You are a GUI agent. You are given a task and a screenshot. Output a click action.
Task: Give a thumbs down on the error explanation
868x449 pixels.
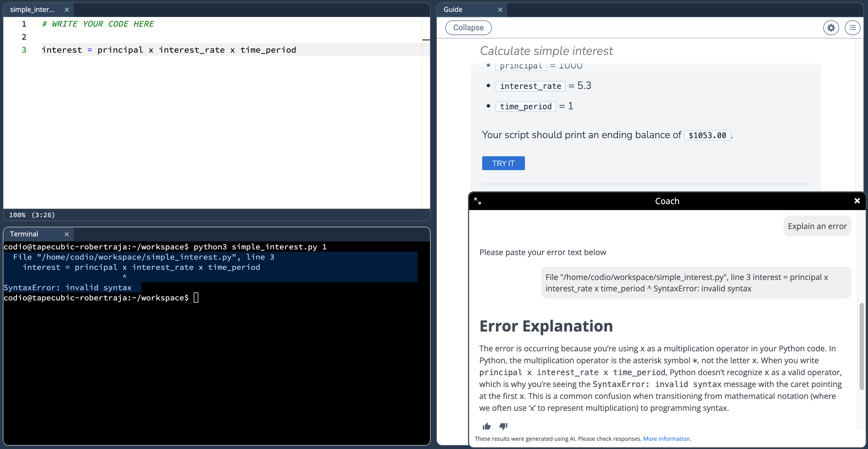click(503, 426)
